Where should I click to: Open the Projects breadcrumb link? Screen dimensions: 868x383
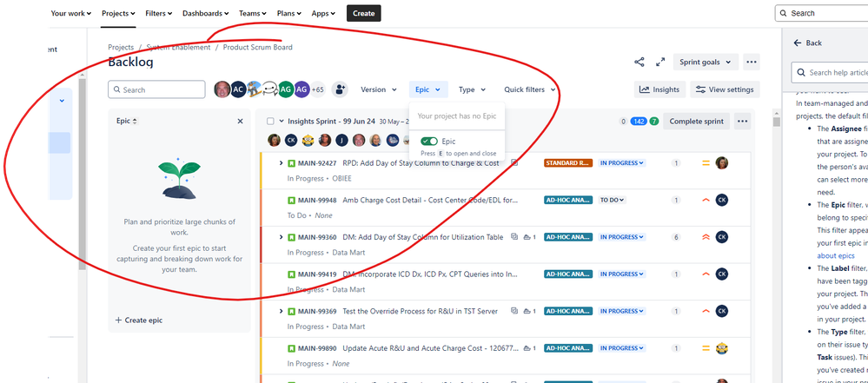(121, 47)
